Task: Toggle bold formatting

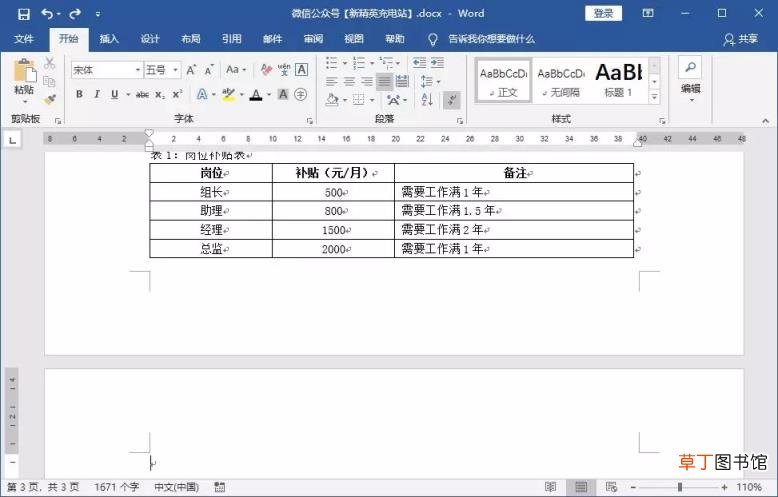Action: [79, 94]
